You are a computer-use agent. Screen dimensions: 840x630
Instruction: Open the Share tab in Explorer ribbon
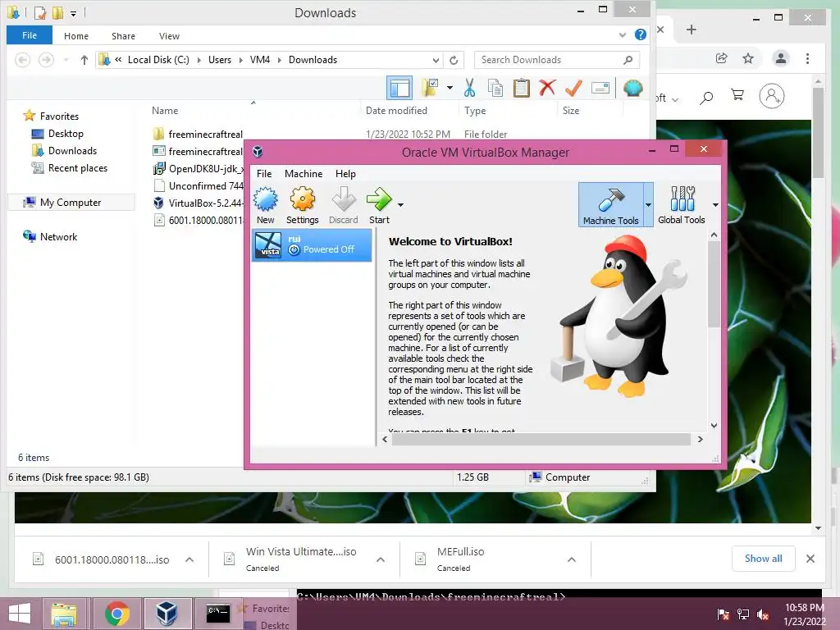(x=123, y=36)
